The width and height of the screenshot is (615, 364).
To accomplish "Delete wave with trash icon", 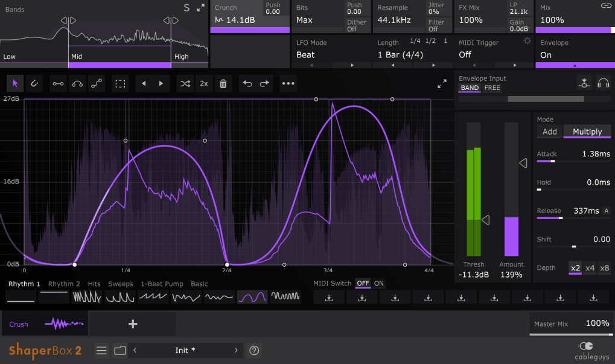I will 223,83.
